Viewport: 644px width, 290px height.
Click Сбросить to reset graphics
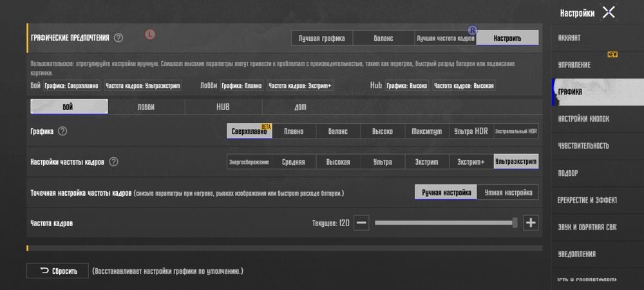tap(57, 271)
